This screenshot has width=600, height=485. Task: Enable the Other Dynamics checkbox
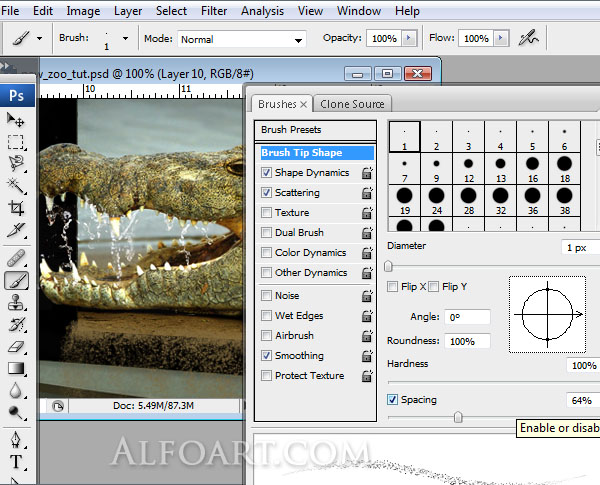(266, 273)
